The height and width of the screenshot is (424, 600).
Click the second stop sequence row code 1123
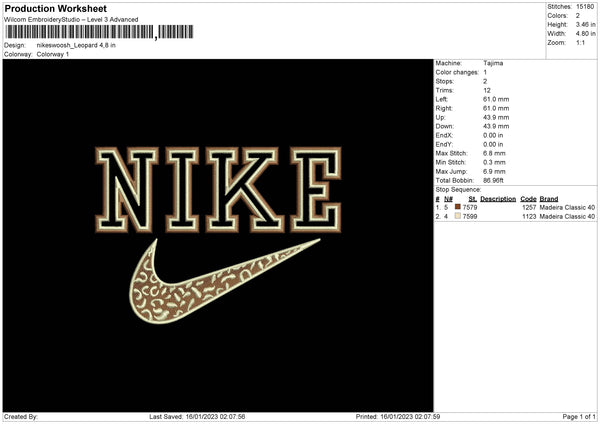(529, 217)
